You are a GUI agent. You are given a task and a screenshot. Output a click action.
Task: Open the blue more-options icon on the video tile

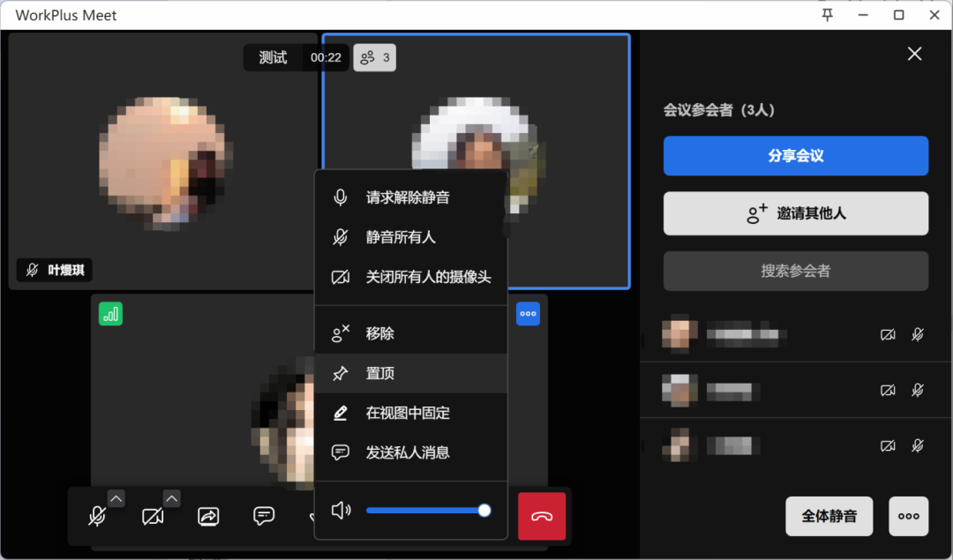(528, 313)
